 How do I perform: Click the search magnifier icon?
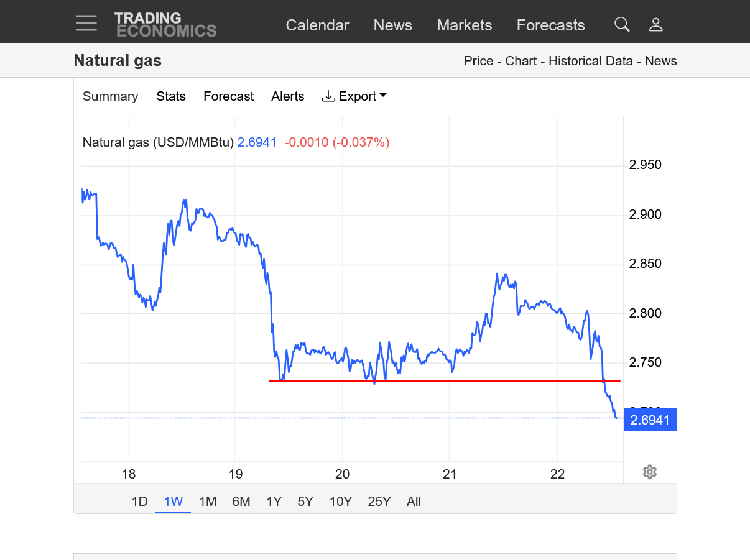[622, 24]
